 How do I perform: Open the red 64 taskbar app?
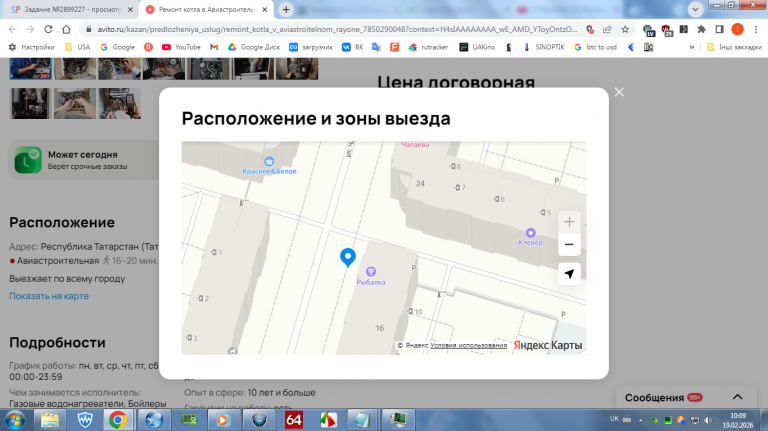pos(294,420)
